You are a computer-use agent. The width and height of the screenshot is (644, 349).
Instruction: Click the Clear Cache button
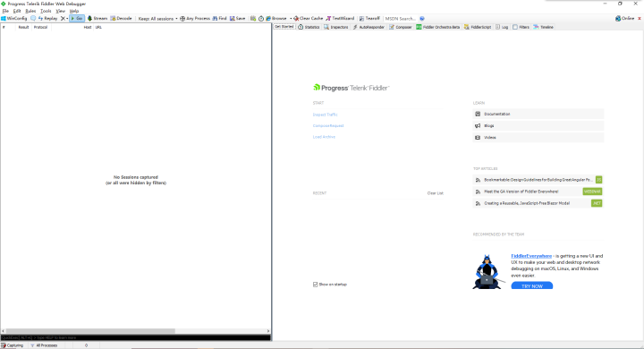click(308, 19)
